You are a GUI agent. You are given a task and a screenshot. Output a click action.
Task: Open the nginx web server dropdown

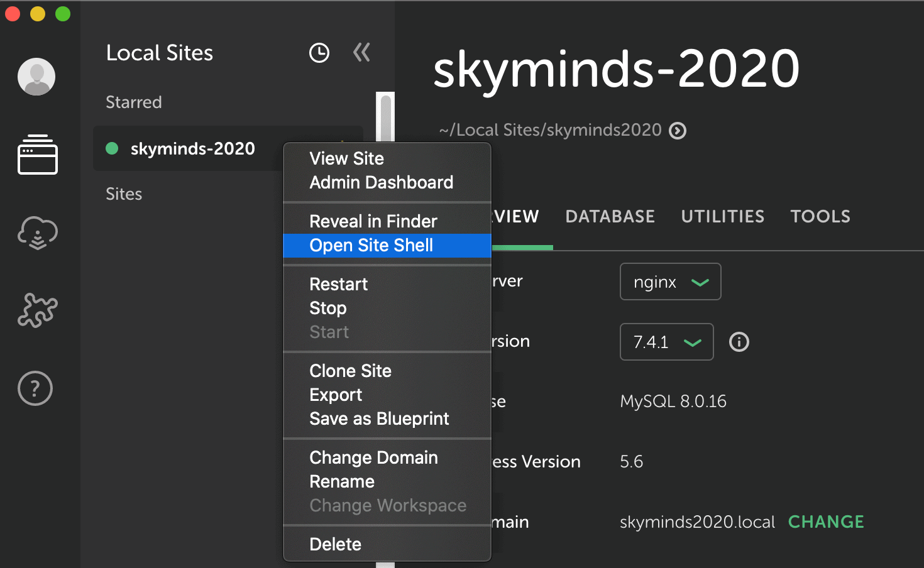pyautogui.click(x=670, y=281)
